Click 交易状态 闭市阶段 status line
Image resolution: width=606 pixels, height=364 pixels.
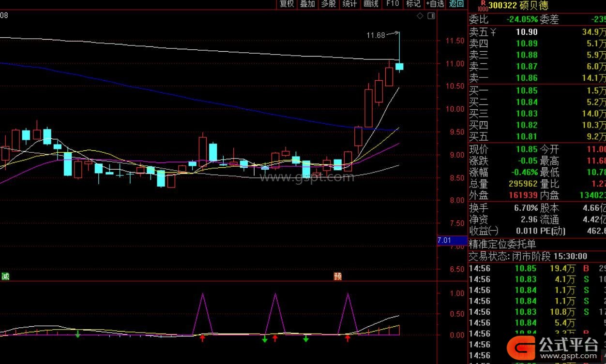point(528,256)
